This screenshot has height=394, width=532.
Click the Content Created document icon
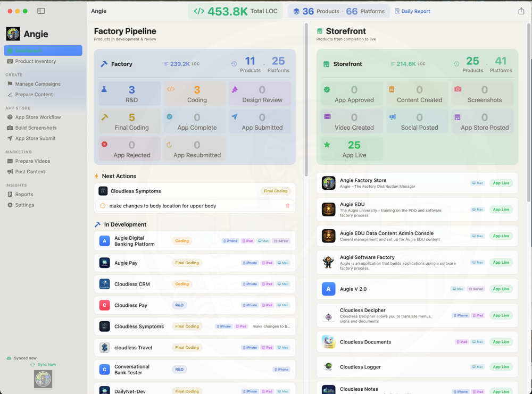tap(392, 89)
